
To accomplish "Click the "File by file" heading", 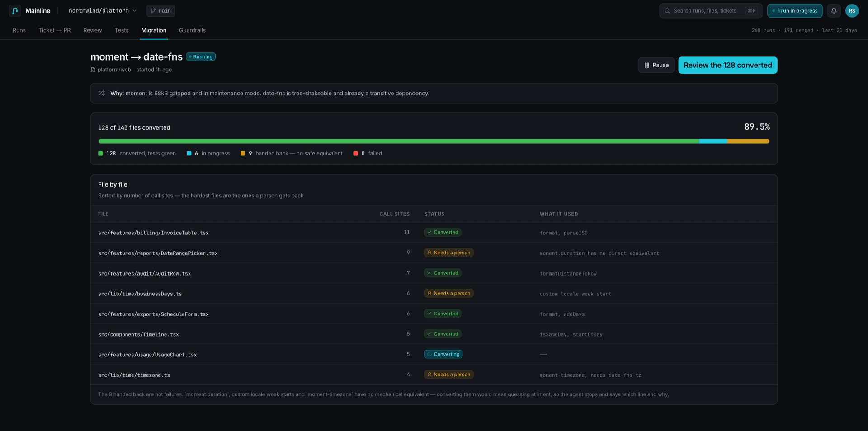I will point(113,184).
